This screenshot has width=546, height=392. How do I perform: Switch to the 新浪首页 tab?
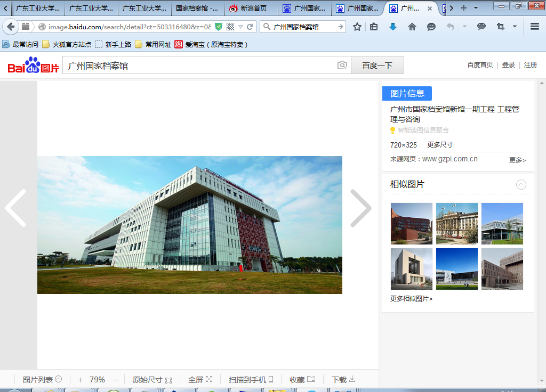251,9
